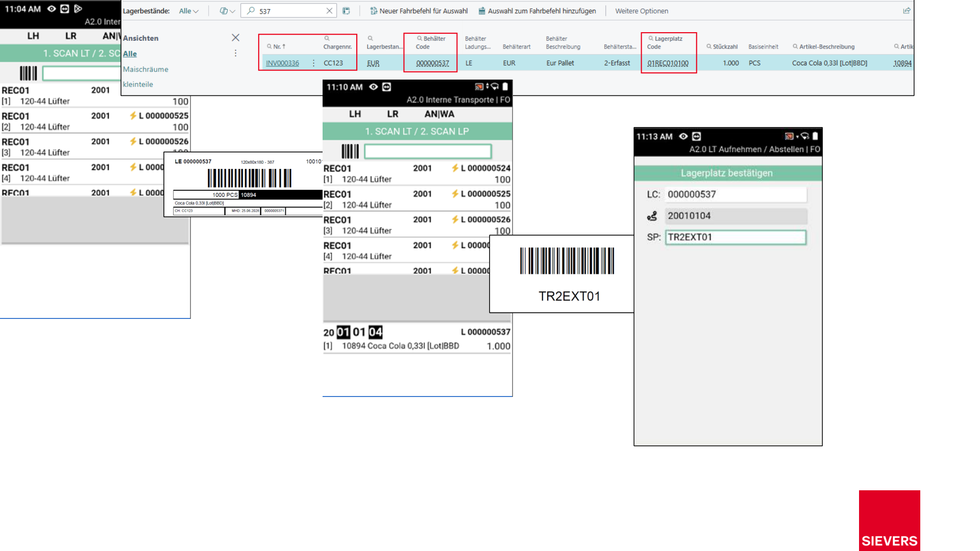Tap the SP field containing TR2EXT01

coord(736,237)
